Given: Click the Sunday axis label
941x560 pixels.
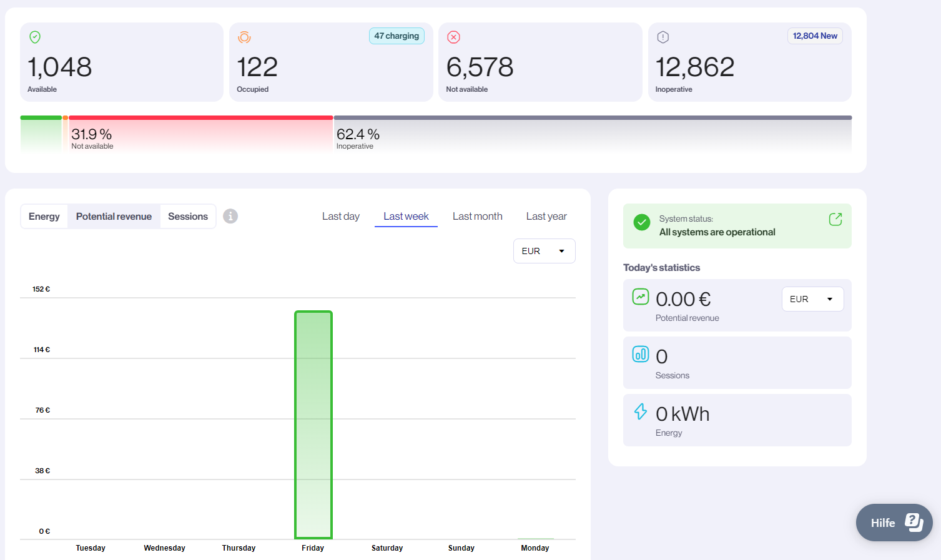Looking at the screenshot, I should (x=461, y=548).
